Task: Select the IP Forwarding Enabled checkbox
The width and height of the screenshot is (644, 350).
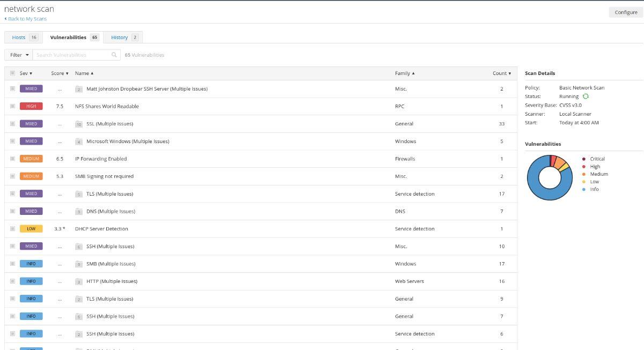Action: (12, 159)
